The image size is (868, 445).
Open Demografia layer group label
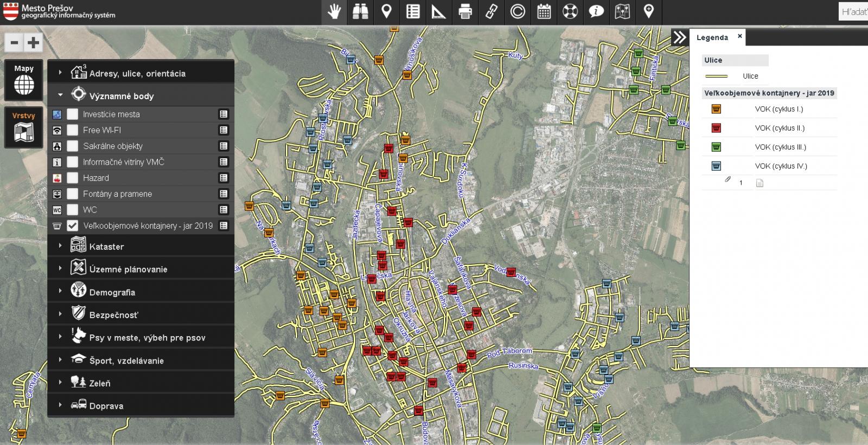click(x=112, y=292)
